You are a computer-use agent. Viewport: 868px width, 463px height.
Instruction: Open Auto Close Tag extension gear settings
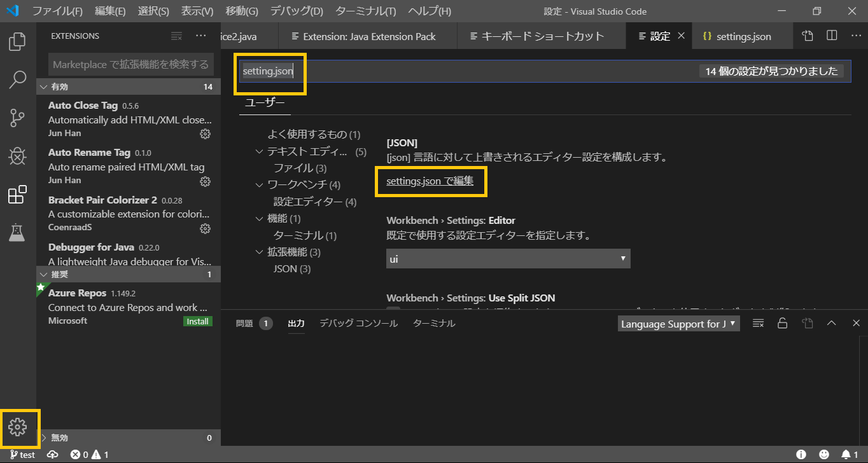coord(205,134)
